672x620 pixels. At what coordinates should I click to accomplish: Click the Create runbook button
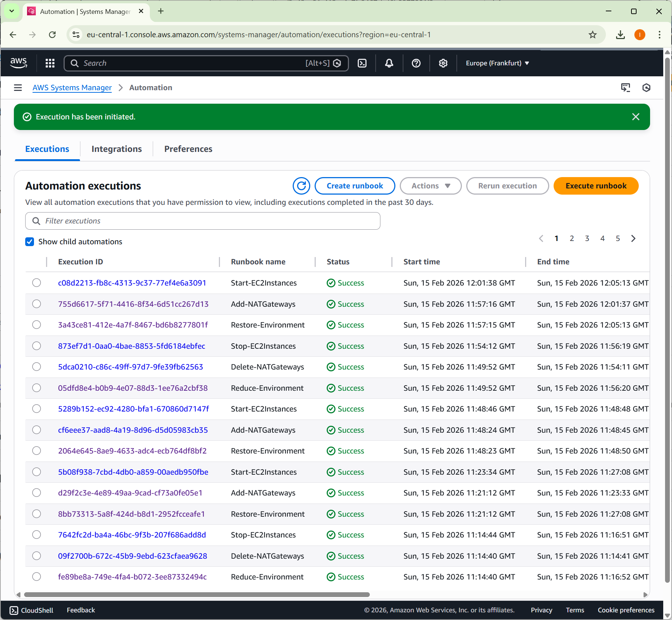pyautogui.click(x=355, y=186)
